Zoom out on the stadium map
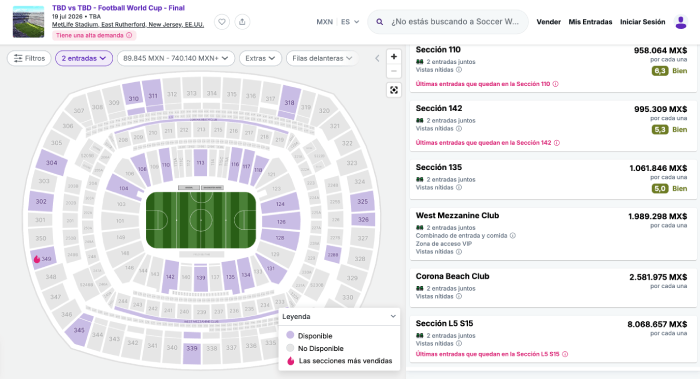Viewport: 700px width, 379px height. (x=394, y=71)
